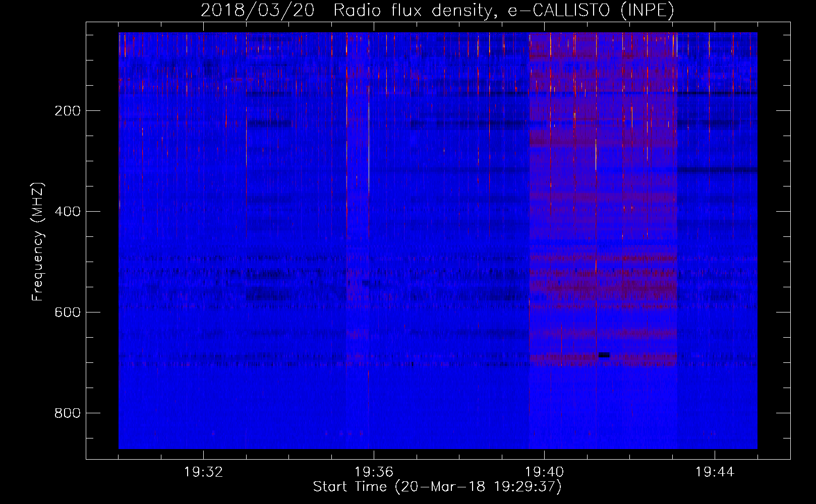Click the 'Frequency (MHZ)' axis label
Image resolution: width=816 pixels, height=504 pixels.
(x=38, y=242)
